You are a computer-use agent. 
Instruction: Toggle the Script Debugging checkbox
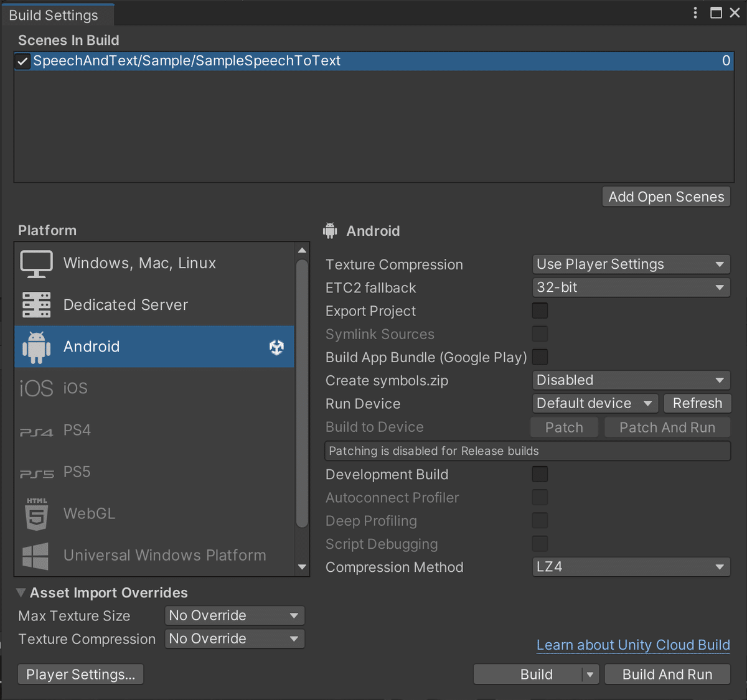click(540, 544)
